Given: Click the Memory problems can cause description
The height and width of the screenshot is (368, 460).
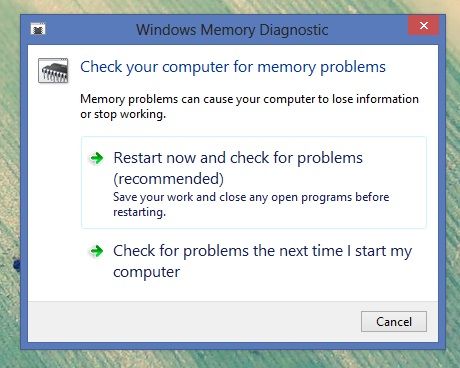Looking at the screenshot, I should pos(249,106).
